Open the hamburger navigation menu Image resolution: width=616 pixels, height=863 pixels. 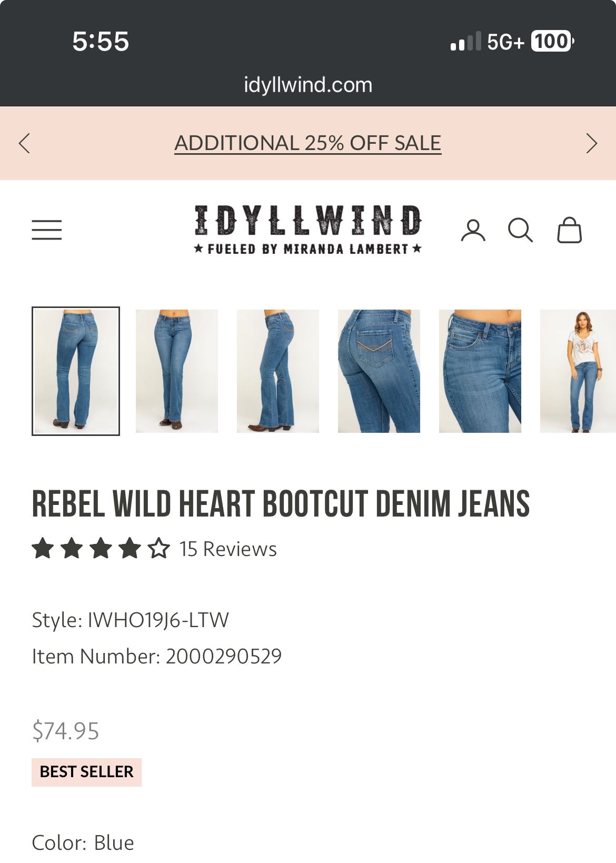[x=46, y=230]
